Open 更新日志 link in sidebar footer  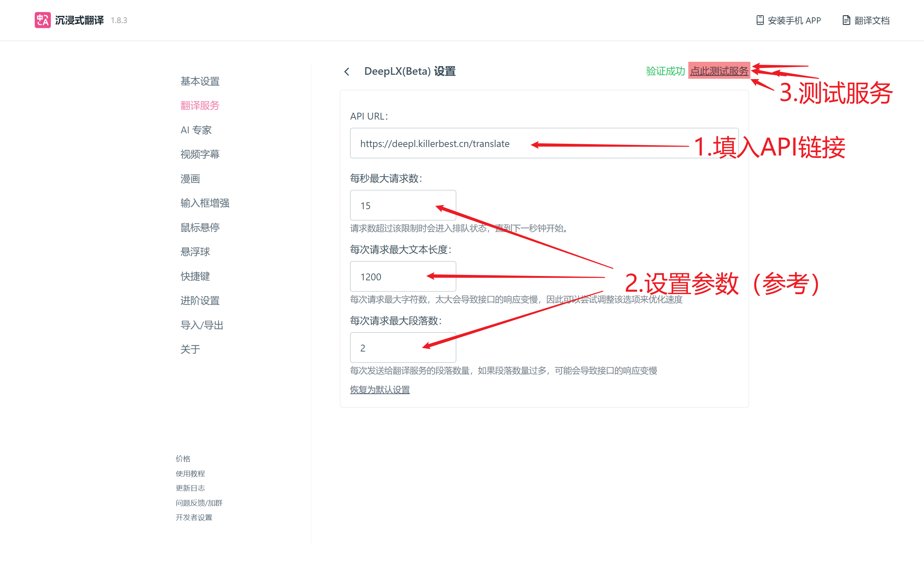[190, 488]
